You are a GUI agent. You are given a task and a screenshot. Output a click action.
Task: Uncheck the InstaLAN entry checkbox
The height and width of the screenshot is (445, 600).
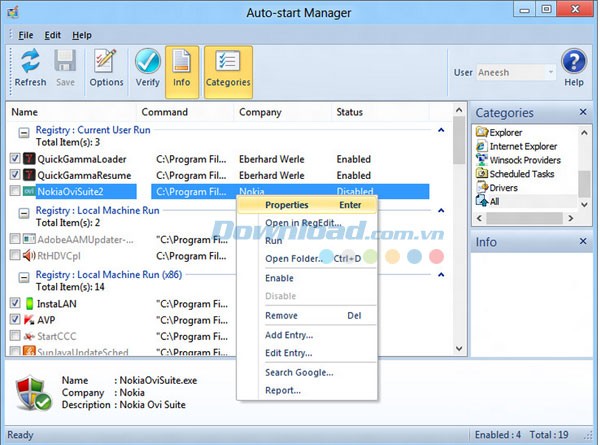[15, 303]
